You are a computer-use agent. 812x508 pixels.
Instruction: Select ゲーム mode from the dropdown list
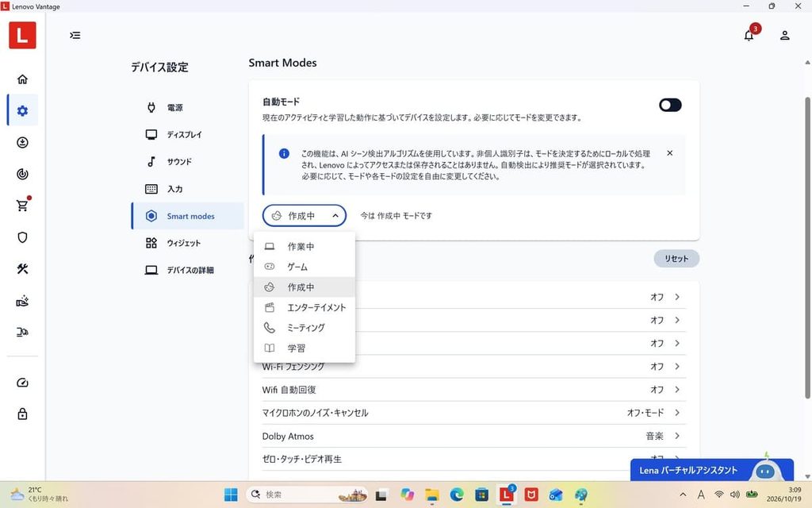pyautogui.click(x=304, y=267)
